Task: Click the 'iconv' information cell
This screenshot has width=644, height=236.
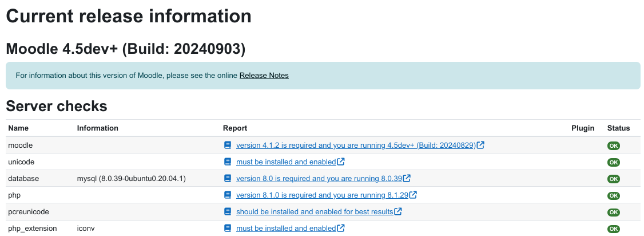Action: 86,229
